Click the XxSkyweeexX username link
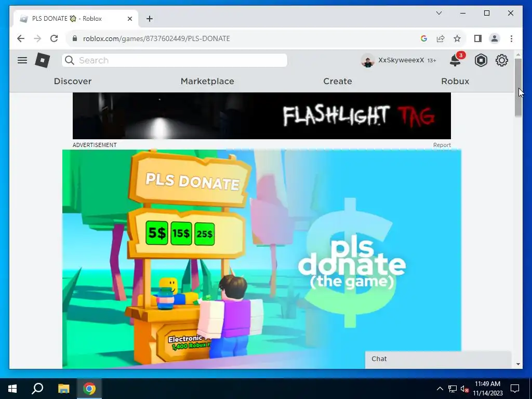The image size is (532, 399). tap(401, 60)
